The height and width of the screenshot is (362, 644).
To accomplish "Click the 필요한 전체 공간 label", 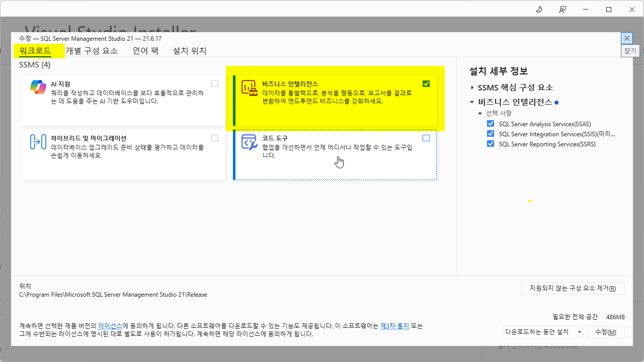I will point(575,317).
